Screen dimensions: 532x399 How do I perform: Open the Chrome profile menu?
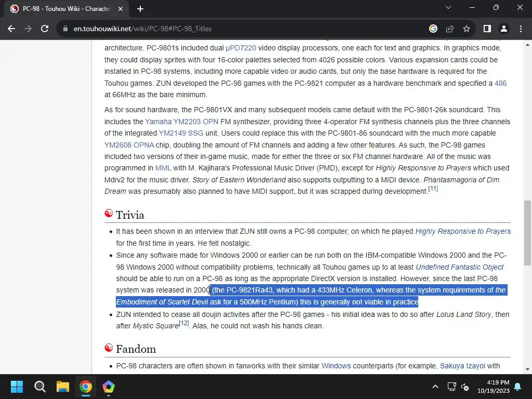(x=504, y=29)
